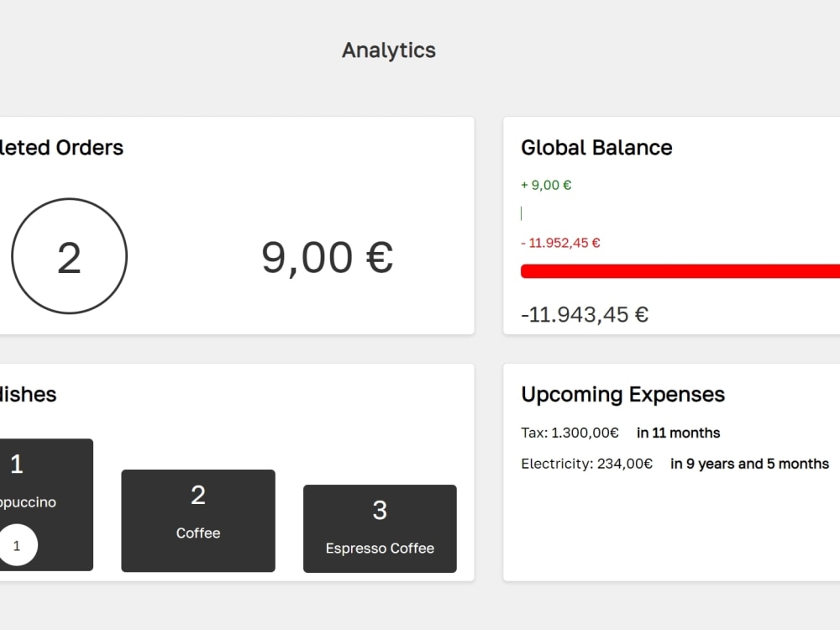This screenshot has width=840, height=630.
Task: Click the Electricity: 234,00€ expense entry
Action: (586, 464)
